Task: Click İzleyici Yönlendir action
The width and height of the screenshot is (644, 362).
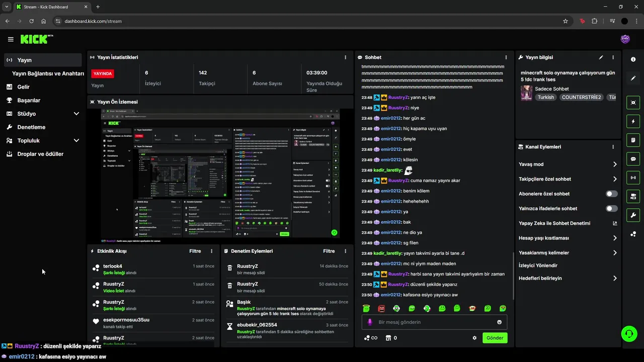Action: point(538,265)
